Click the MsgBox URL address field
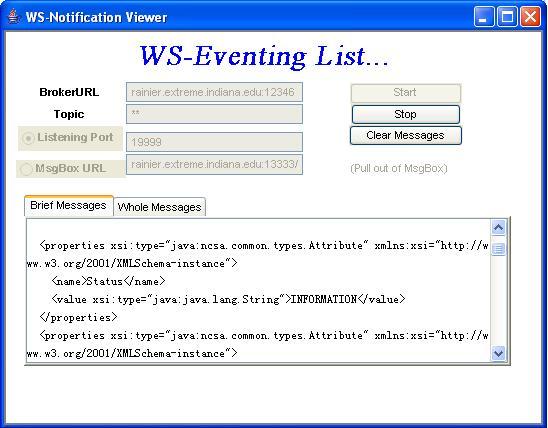 [214, 164]
